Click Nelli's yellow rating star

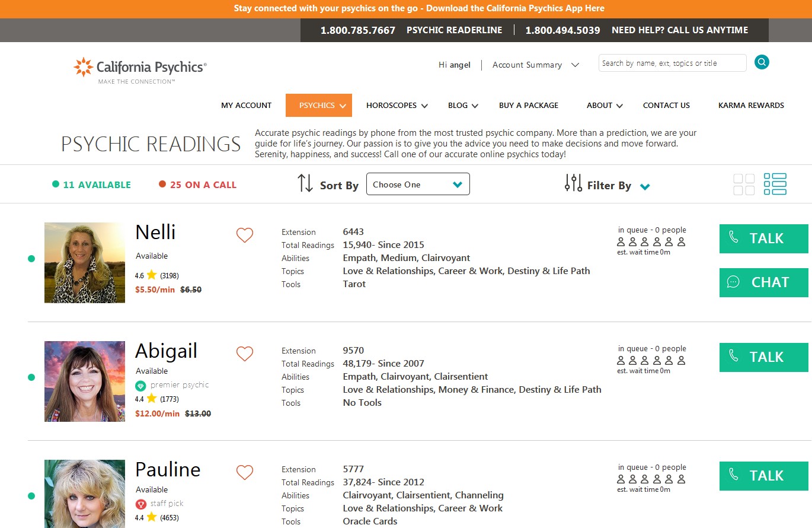click(x=152, y=275)
